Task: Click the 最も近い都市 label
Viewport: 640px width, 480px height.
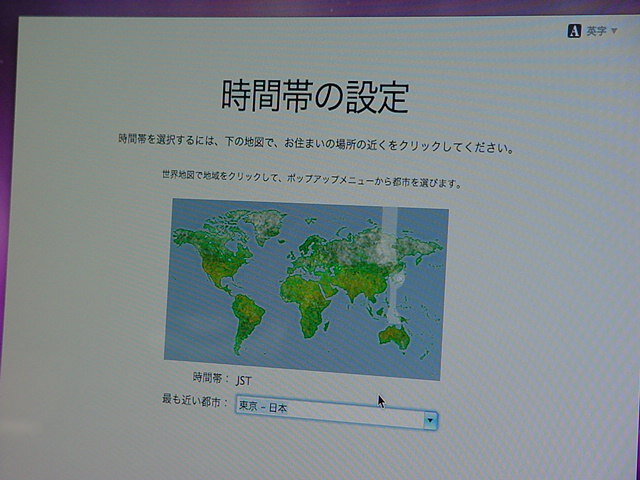Action: (195, 400)
